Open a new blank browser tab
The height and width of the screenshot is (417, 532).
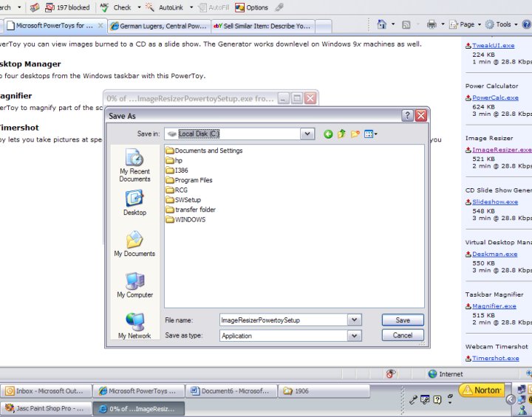324,27
